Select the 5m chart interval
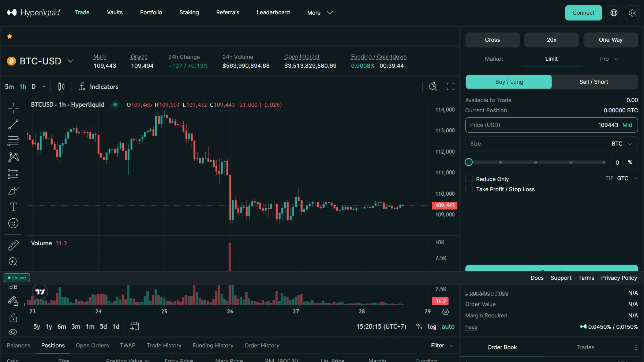Screen dimensions: 644x362 [10, 87]
